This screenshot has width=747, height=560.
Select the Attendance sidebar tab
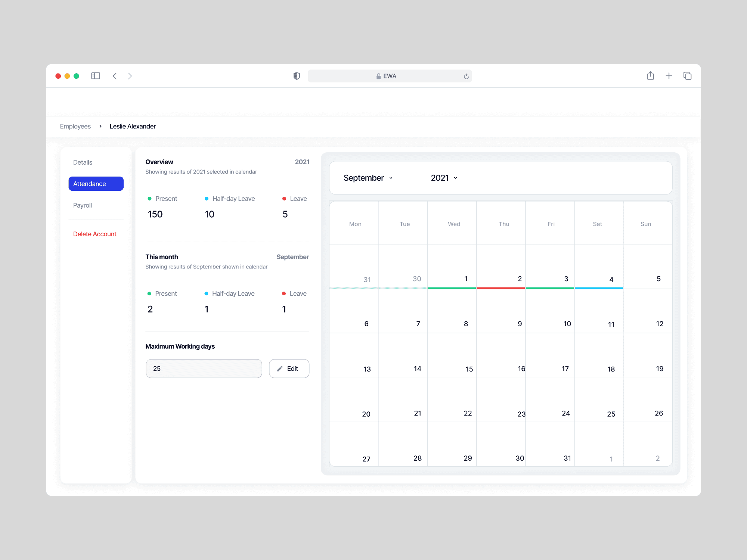[96, 184]
